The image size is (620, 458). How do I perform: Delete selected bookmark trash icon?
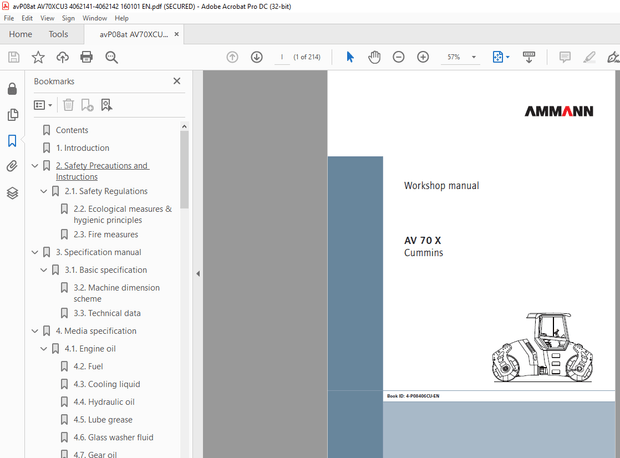[x=68, y=105]
